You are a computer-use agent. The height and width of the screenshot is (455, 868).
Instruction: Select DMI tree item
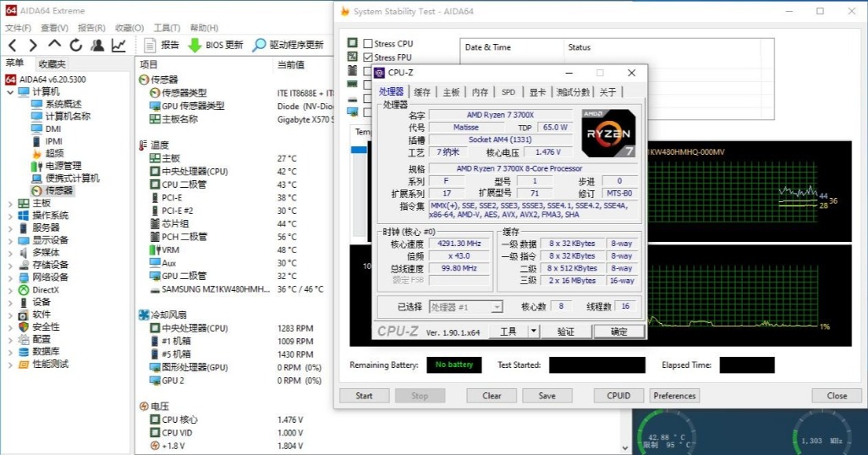(53, 129)
